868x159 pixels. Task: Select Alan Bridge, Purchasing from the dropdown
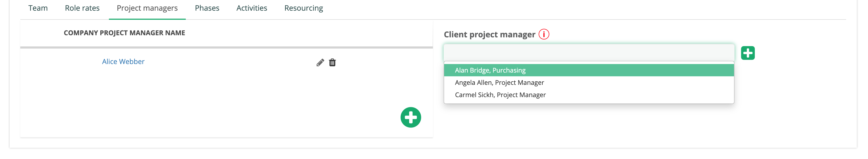click(x=589, y=70)
